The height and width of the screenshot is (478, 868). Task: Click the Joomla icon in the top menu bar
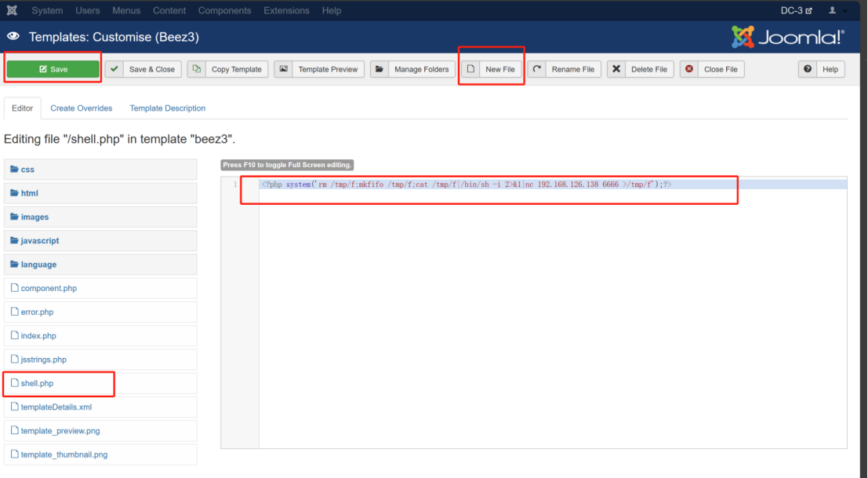point(12,10)
